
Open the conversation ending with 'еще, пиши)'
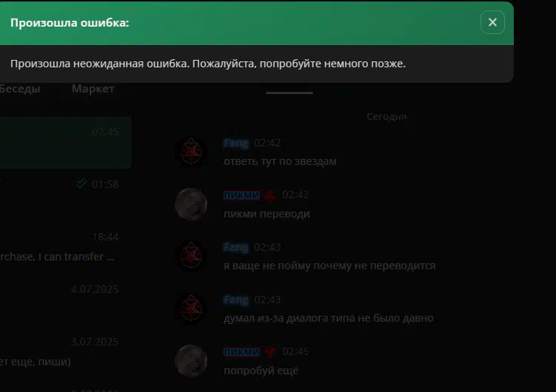[66, 351]
